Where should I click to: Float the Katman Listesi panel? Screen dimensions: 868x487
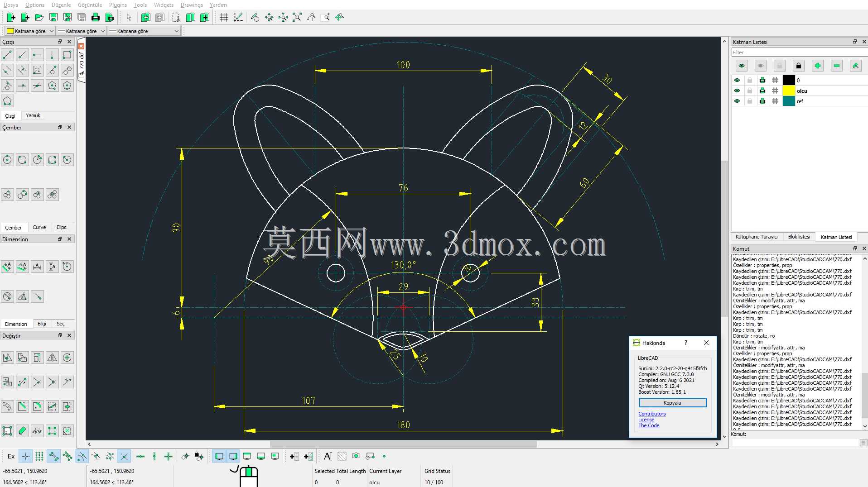(855, 42)
